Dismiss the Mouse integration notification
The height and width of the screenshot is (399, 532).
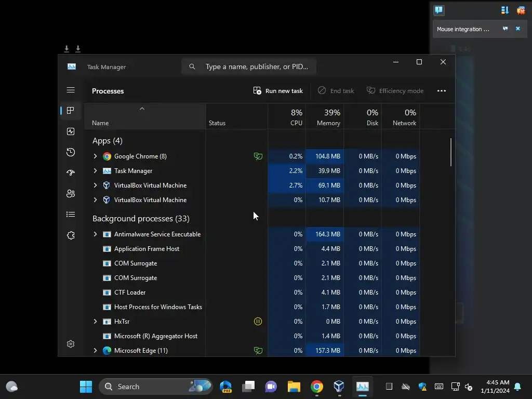(x=518, y=29)
